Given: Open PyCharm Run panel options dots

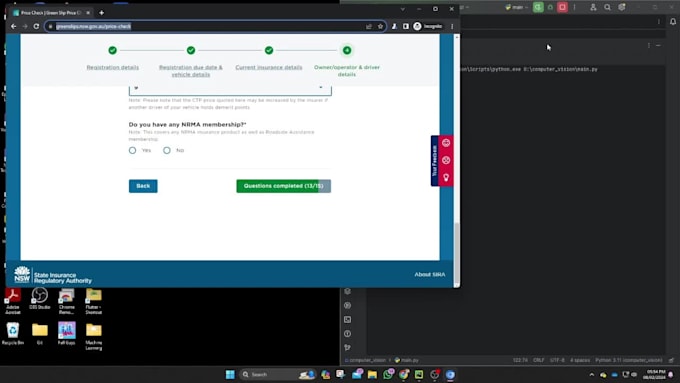Looking at the screenshot, I should coord(649,46).
